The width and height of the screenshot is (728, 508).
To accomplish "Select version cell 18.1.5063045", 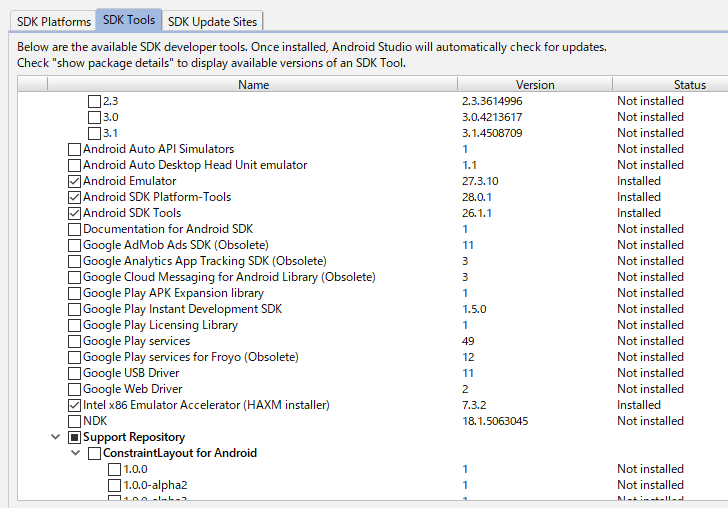I will [x=495, y=421].
